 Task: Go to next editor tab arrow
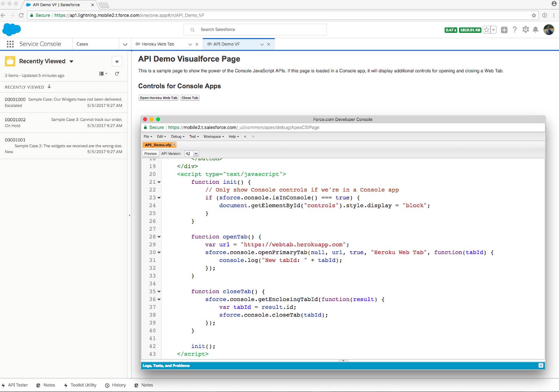click(x=253, y=137)
